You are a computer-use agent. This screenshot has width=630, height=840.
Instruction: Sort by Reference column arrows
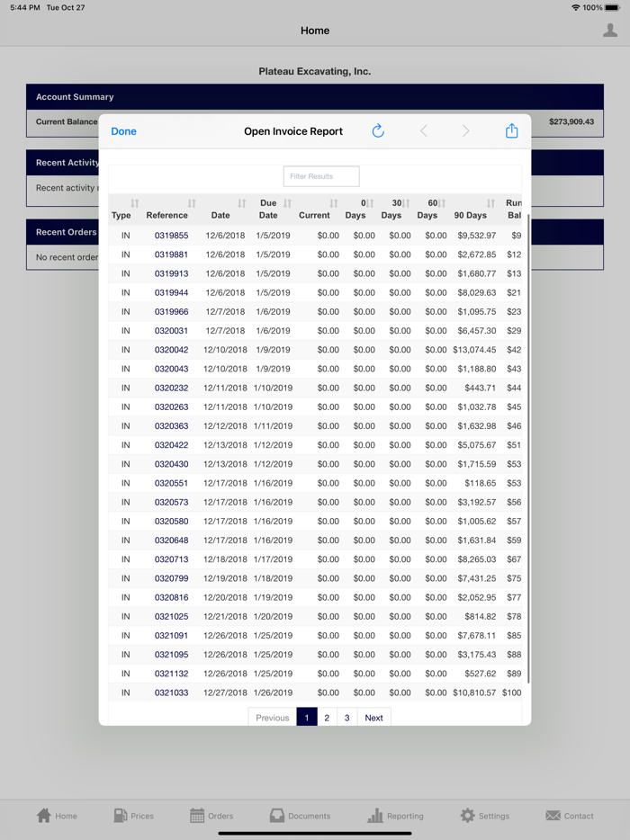(192, 203)
